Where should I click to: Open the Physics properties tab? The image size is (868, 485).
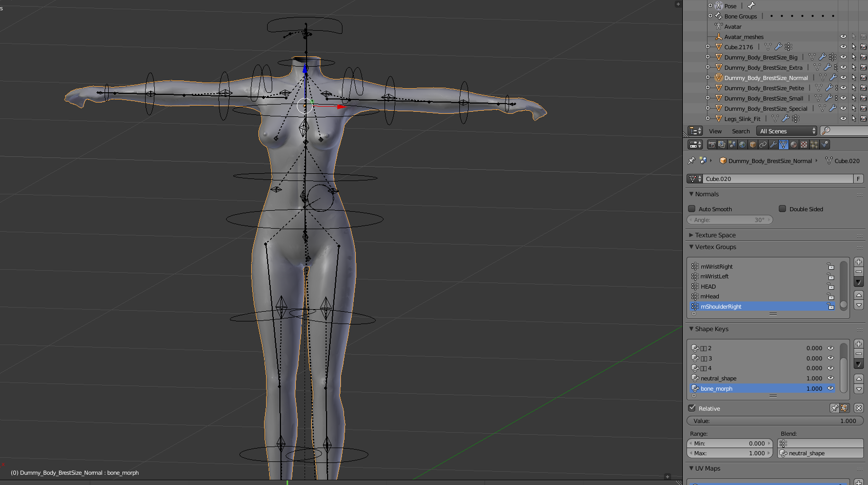(824, 145)
